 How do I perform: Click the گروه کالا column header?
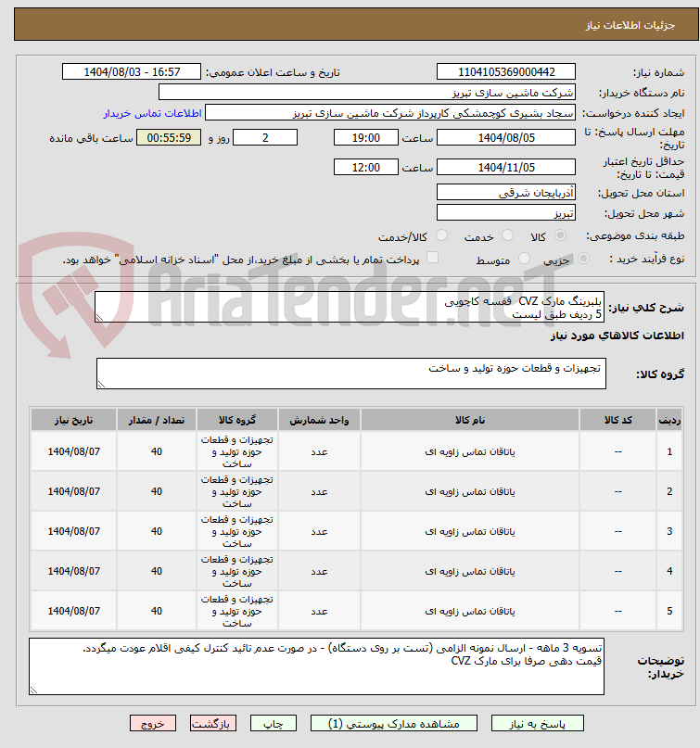coord(237,420)
